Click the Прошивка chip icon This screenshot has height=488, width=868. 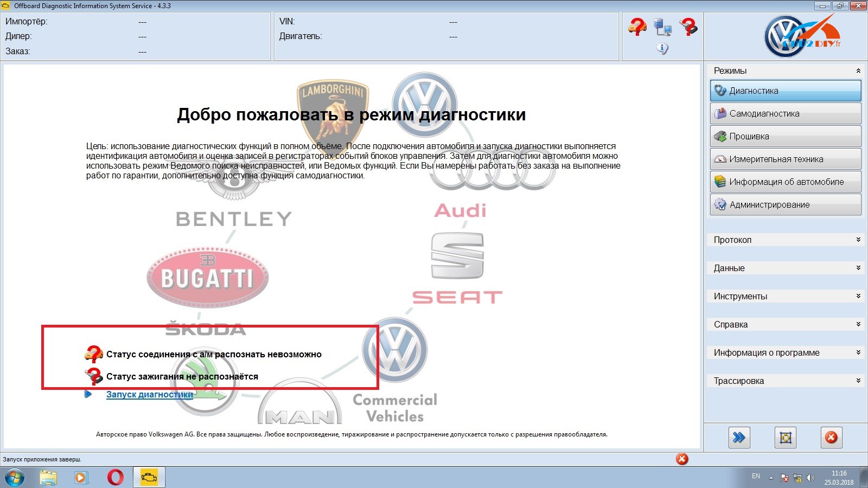(x=720, y=136)
